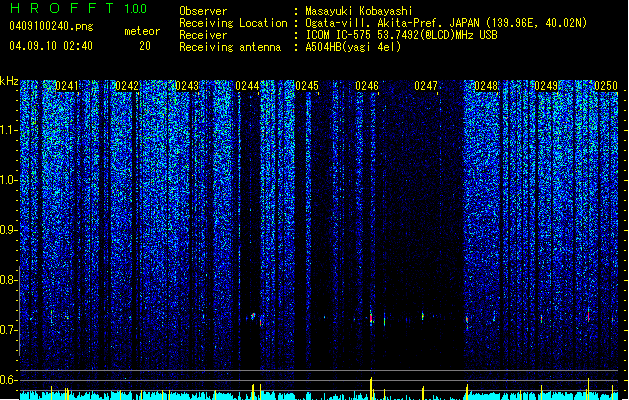The image size is (629, 400).
Task: Click the 1.1 kHz axis tick label
Action: [9, 130]
